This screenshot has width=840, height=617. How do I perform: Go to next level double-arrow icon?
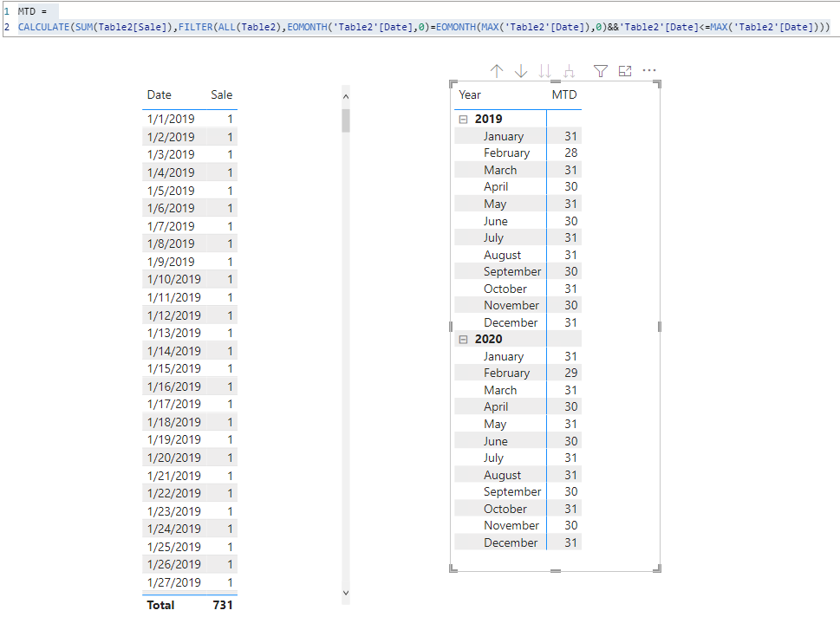pyautogui.click(x=544, y=71)
